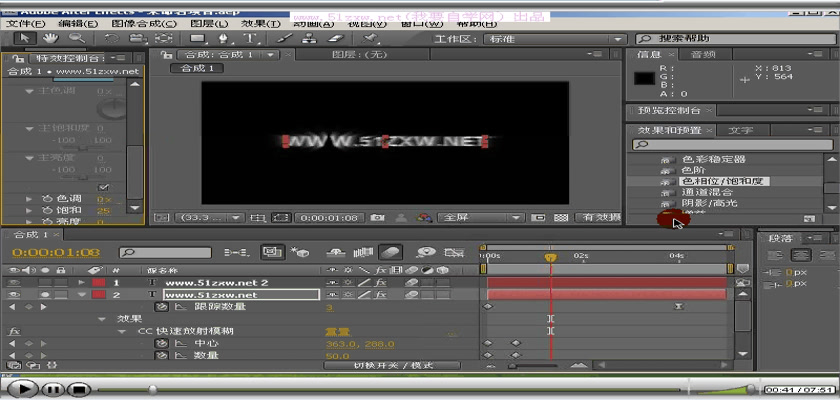
Task: Toggle transparency grid in composition viewer
Action: 561,218
